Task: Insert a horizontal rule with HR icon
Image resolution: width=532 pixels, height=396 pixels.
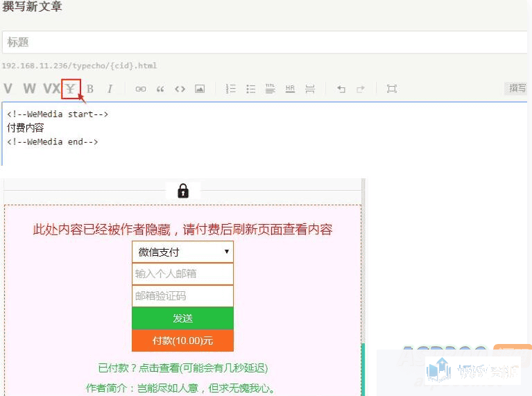Action: pyautogui.click(x=290, y=89)
